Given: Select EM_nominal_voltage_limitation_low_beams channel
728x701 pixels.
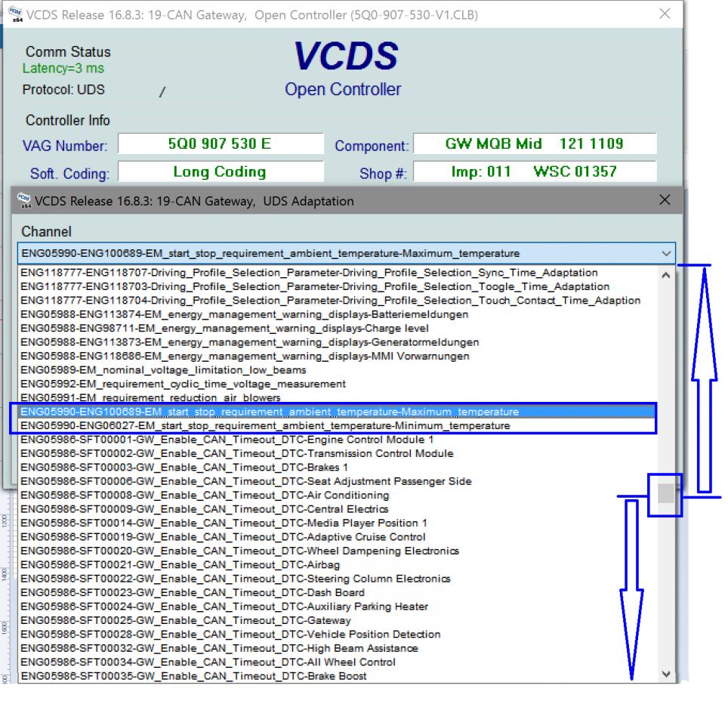Looking at the screenshot, I should (338, 370).
